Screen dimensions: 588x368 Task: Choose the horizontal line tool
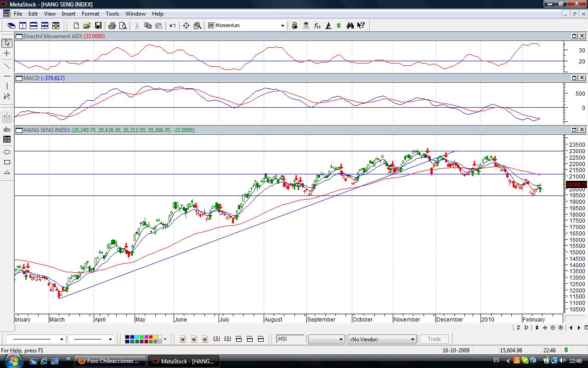coord(7,75)
